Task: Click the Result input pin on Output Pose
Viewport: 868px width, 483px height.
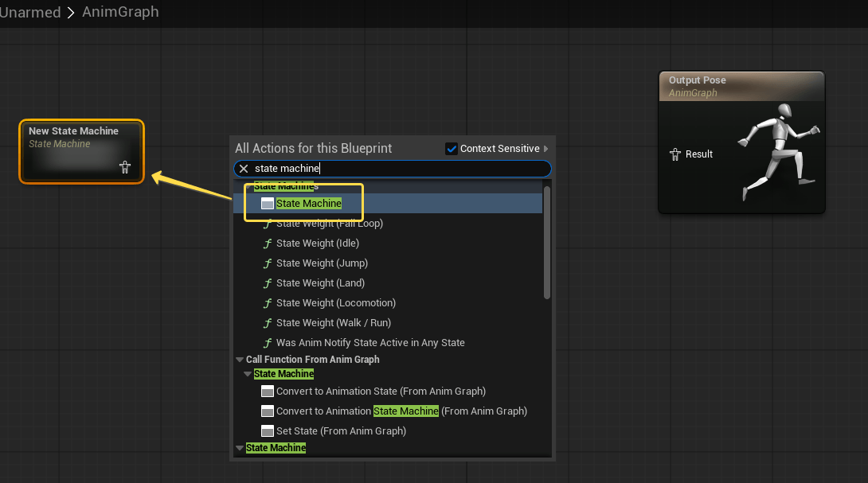Action: pos(675,154)
